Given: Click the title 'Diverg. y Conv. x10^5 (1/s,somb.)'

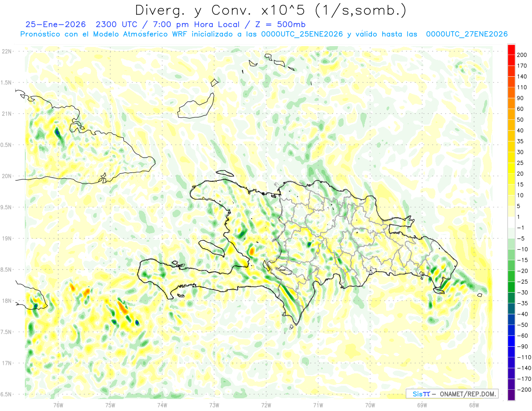Looking at the screenshot, I should pyautogui.click(x=270, y=10).
